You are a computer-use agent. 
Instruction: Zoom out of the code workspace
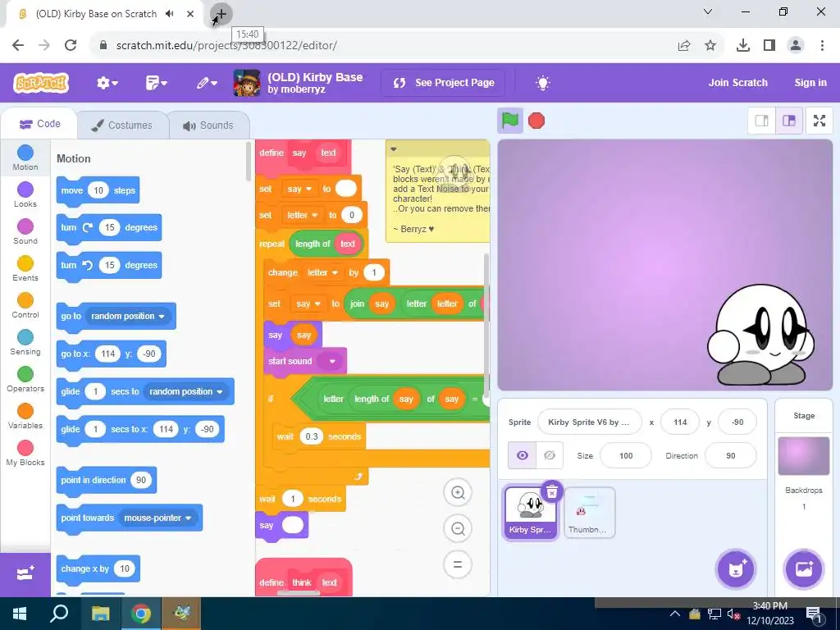pos(458,529)
